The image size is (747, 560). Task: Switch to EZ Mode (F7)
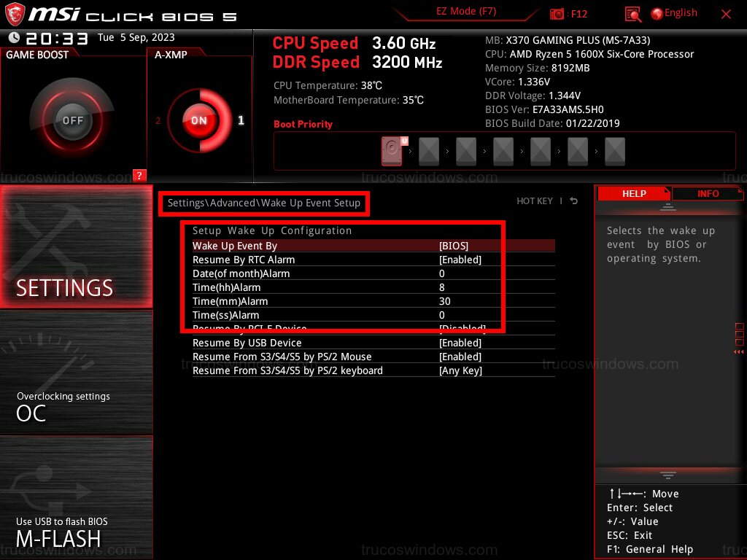coord(467,12)
